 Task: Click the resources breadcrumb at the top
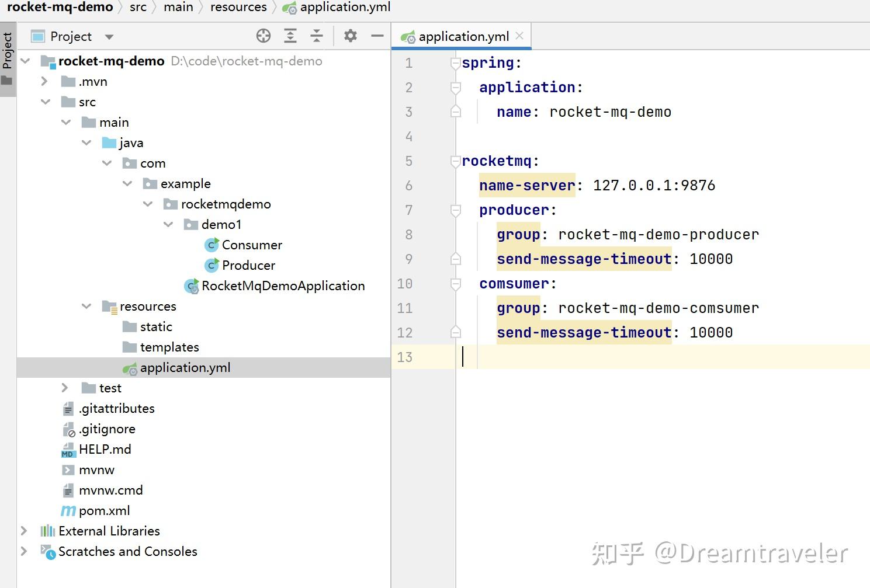tap(238, 7)
